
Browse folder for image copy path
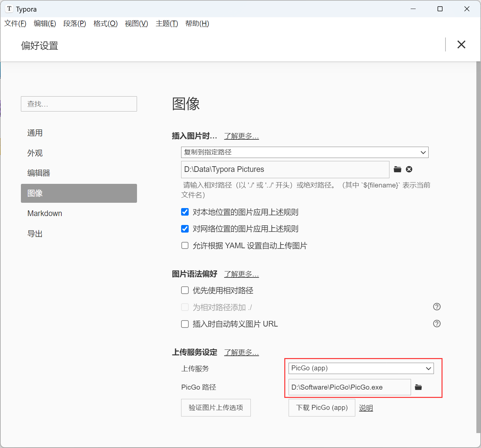(x=397, y=169)
